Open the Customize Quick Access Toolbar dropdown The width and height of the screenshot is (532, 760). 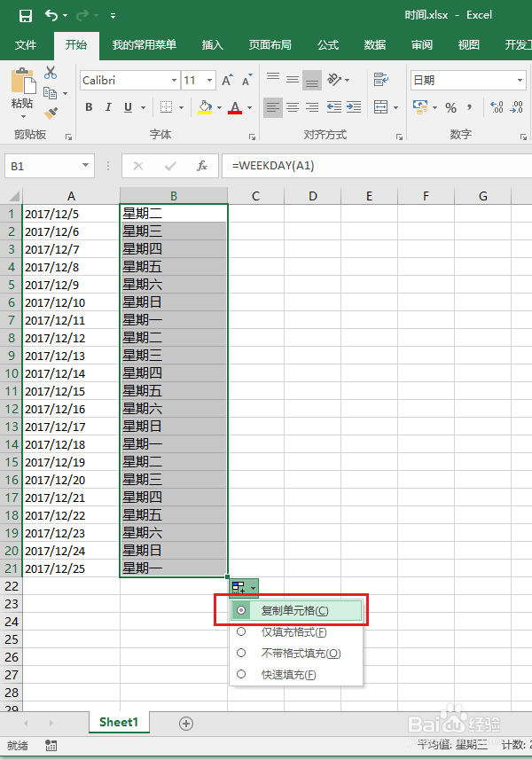(113, 16)
